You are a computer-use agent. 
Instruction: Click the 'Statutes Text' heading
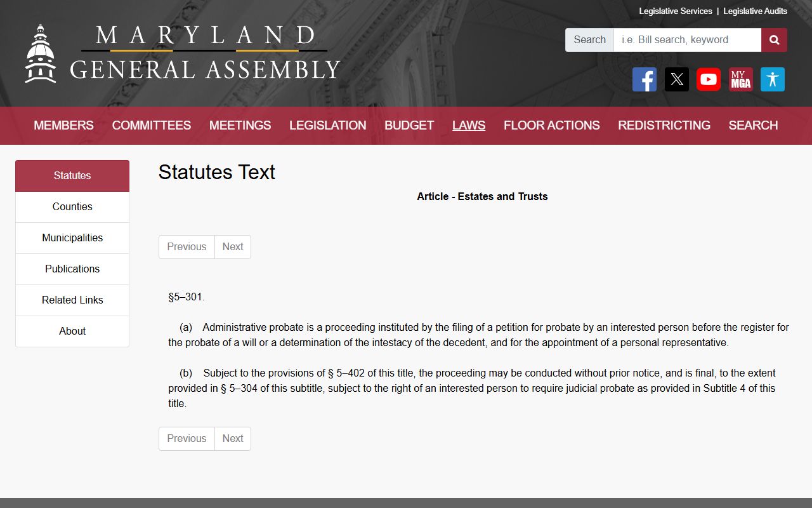[x=217, y=172]
